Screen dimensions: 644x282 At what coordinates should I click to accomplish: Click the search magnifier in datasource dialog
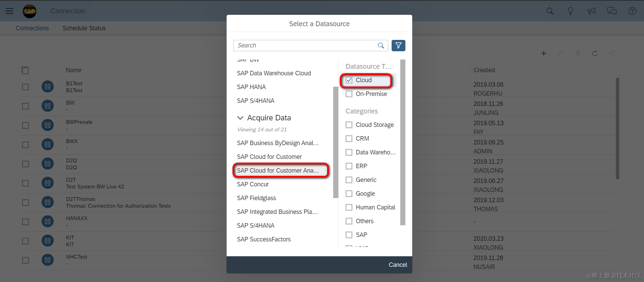click(381, 45)
